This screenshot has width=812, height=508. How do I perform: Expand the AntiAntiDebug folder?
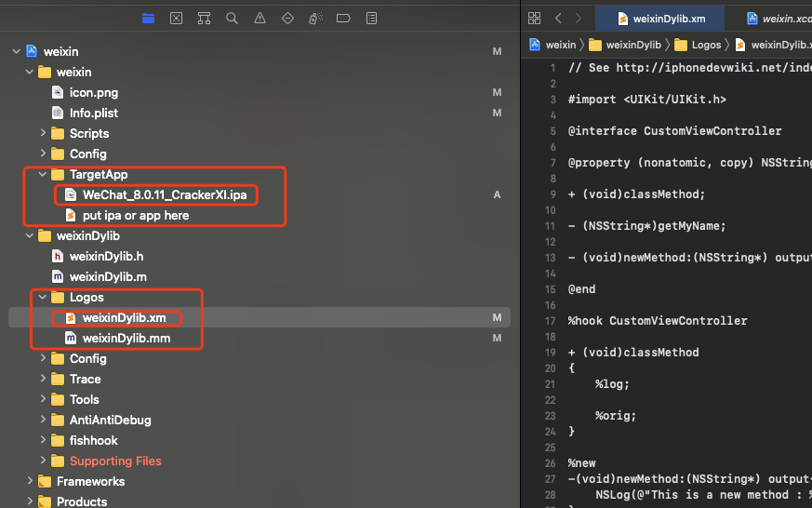pyautogui.click(x=43, y=420)
